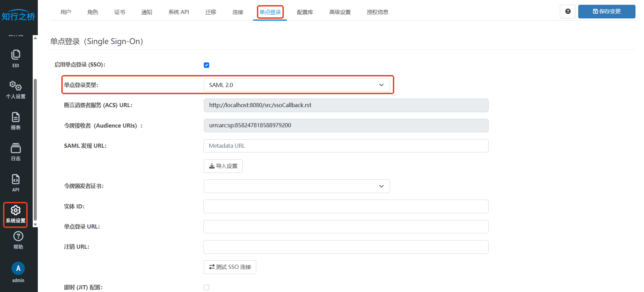The height and width of the screenshot is (292, 644).
Task: Open the API sidebar icon
Action: [x=16, y=183]
